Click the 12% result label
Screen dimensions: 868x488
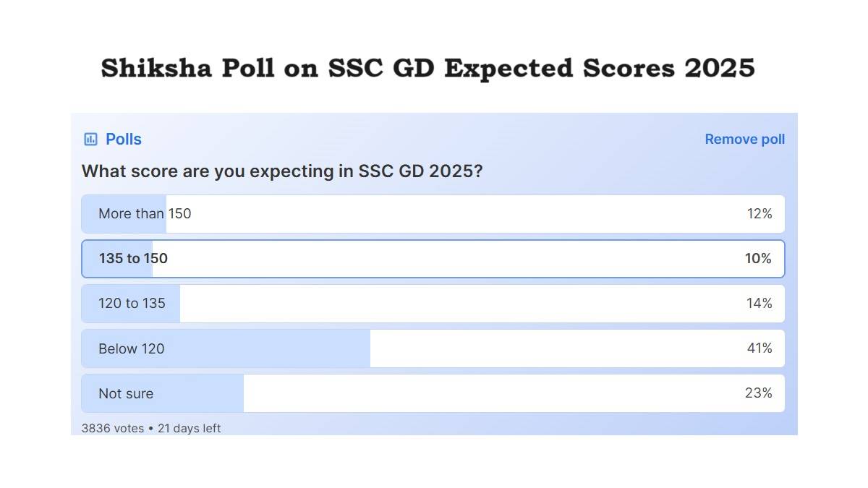point(759,214)
